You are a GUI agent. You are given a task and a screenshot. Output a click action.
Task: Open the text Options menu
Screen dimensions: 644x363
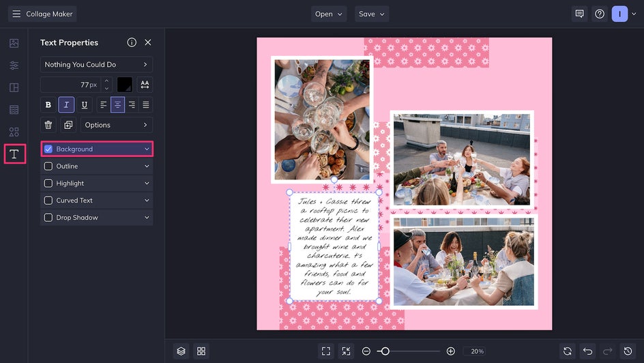tap(116, 125)
